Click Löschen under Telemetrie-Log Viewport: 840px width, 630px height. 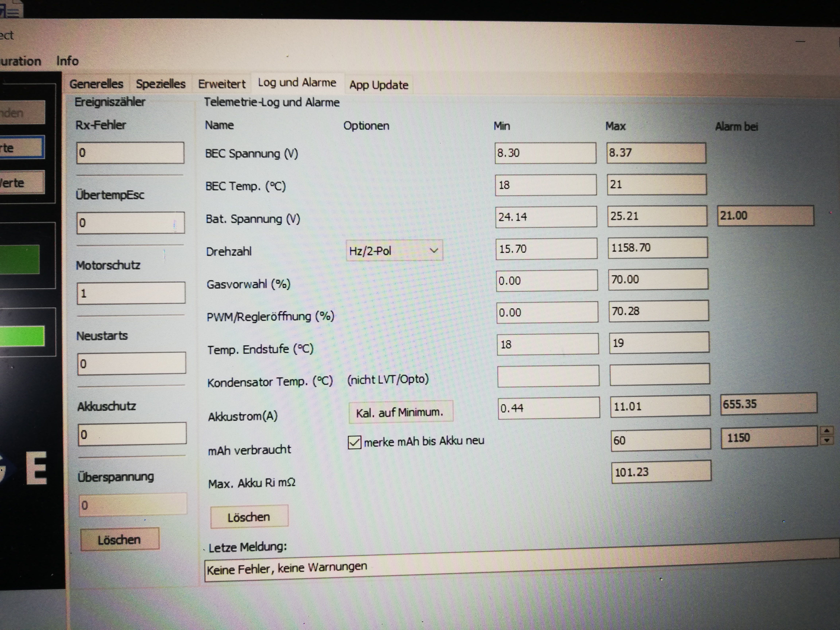click(249, 517)
